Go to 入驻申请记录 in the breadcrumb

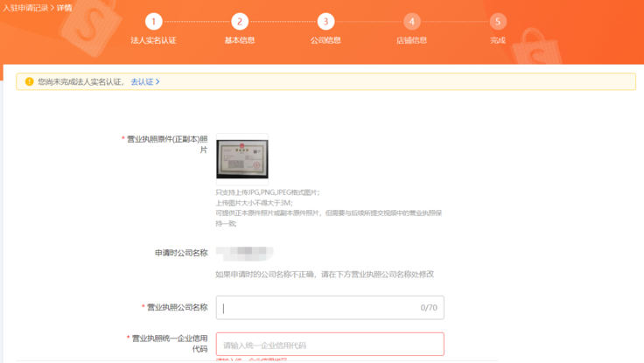(25, 8)
